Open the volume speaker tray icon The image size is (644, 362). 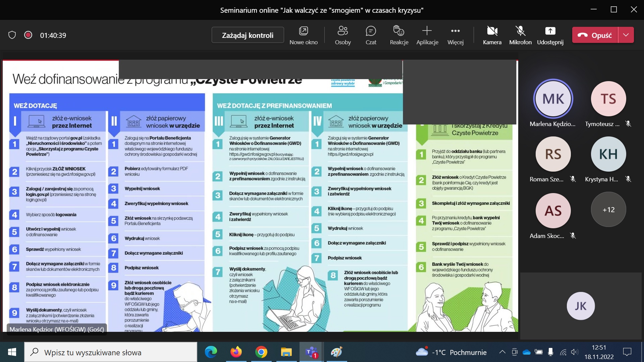(575, 352)
